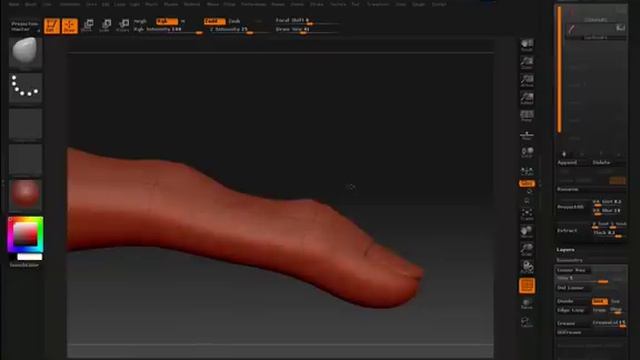Toggle Perspective view on right shelf

[527, 116]
